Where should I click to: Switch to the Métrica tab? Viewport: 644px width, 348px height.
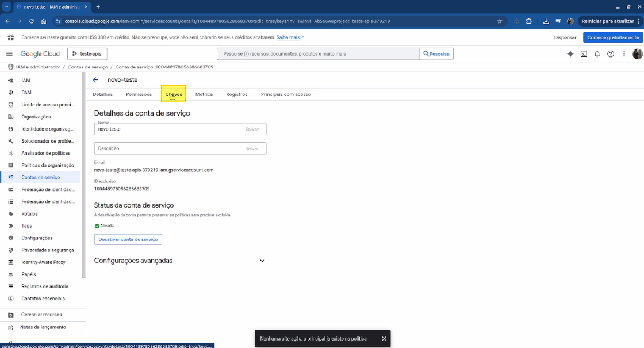pos(204,94)
